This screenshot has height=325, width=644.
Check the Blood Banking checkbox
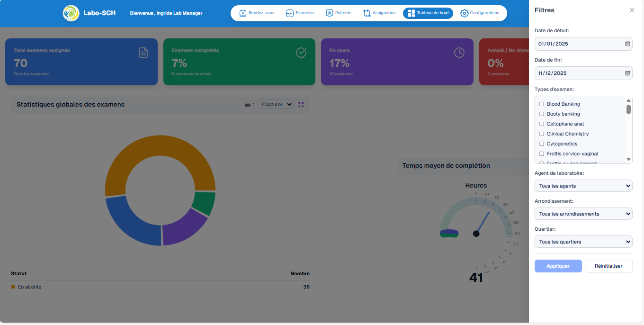(x=542, y=104)
